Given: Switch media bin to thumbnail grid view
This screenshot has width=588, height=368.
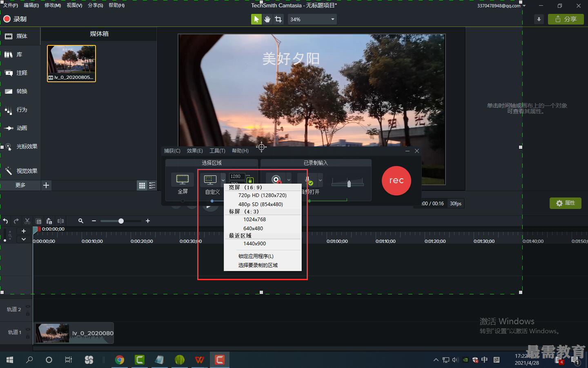Looking at the screenshot, I should pyautogui.click(x=142, y=186).
